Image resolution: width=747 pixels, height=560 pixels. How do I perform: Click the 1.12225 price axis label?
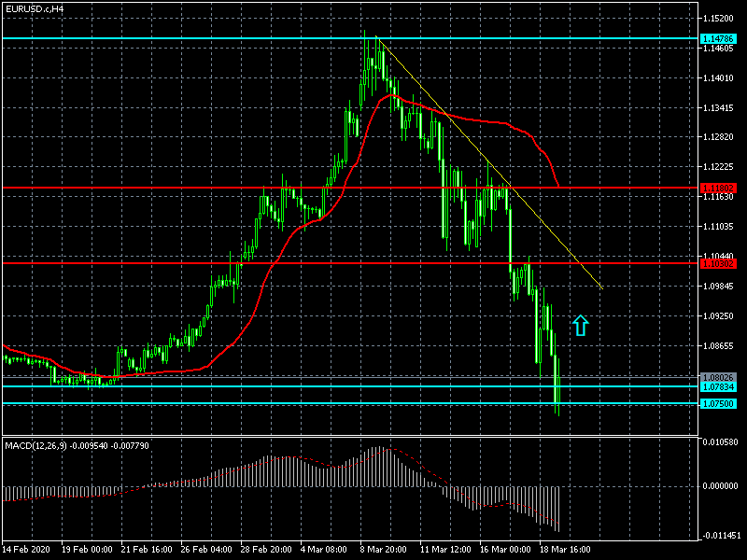point(718,167)
